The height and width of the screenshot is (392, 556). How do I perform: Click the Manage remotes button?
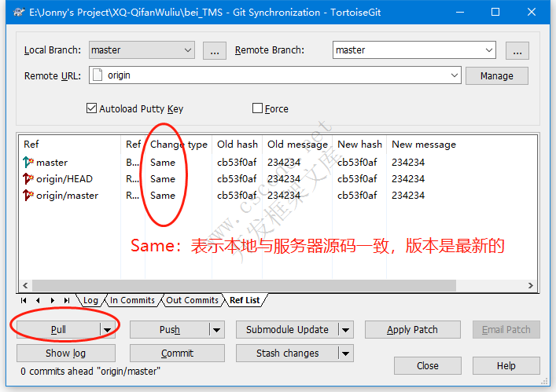point(497,75)
